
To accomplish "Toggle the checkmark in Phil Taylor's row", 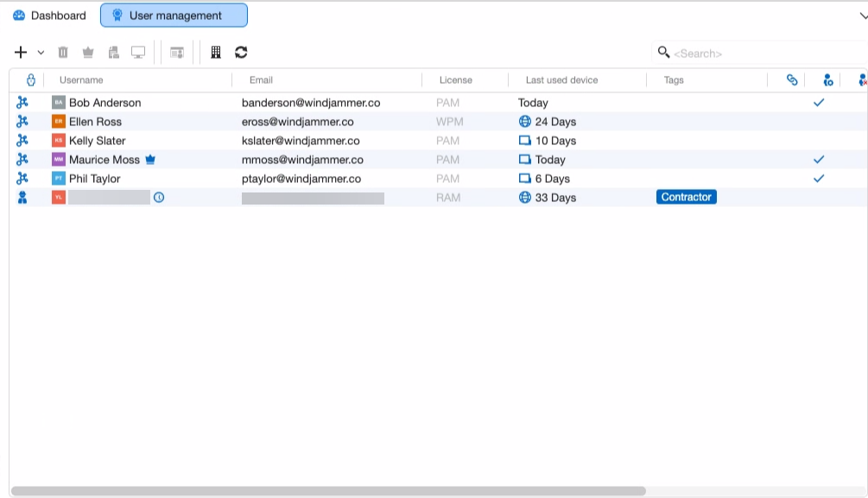I will pos(819,178).
